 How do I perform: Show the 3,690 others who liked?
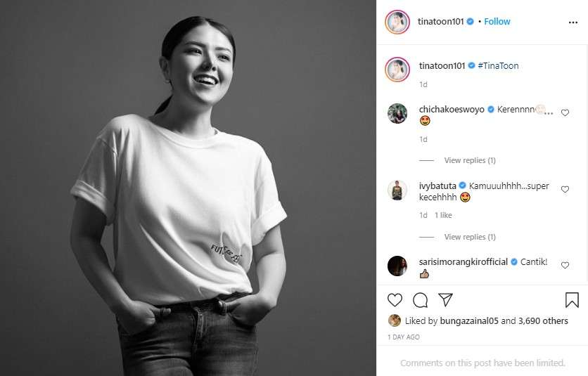tap(543, 320)
